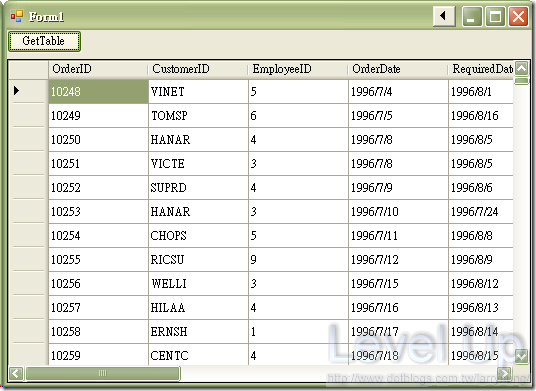Select the CENTC customer cell

(199, 355)
